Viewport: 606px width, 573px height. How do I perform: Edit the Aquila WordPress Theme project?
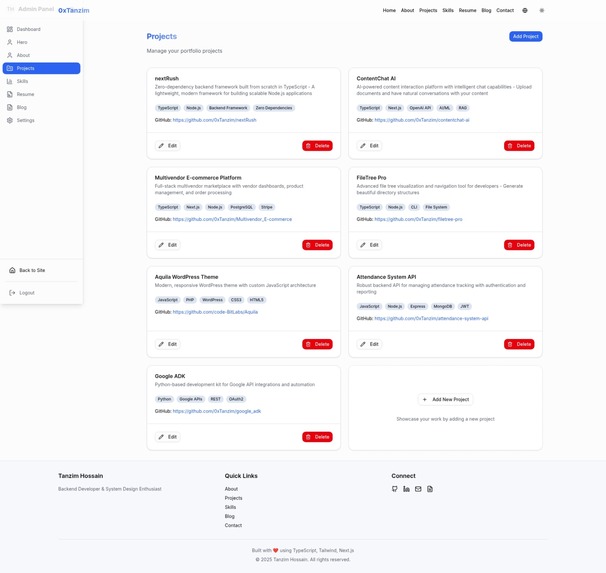pyautogui.click(x=168, y=344)
